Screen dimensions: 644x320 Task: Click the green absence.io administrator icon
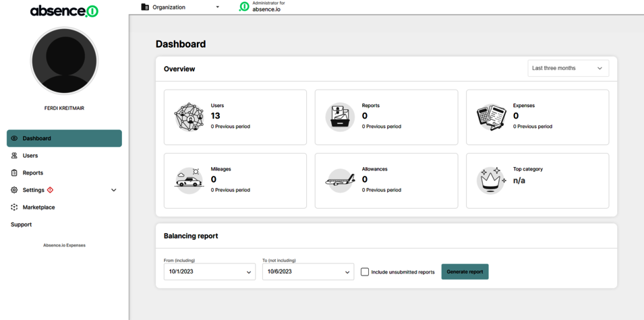click(x=244, y=7)
